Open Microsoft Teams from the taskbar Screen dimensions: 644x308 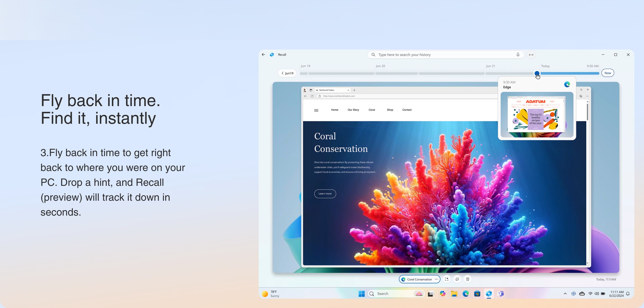(501, 294)
